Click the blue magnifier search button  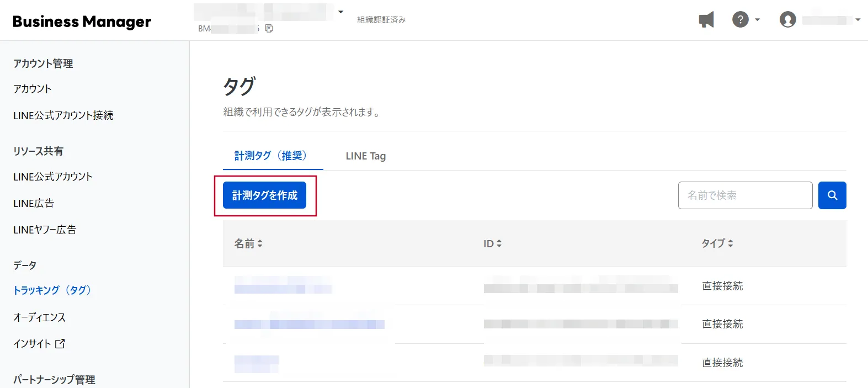click(x=832, y=195)
